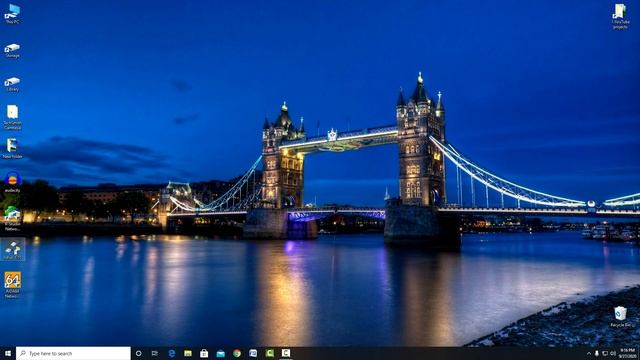
Task: Launch Microsoft Edge from the taskbar
Action: click(171, 353)
